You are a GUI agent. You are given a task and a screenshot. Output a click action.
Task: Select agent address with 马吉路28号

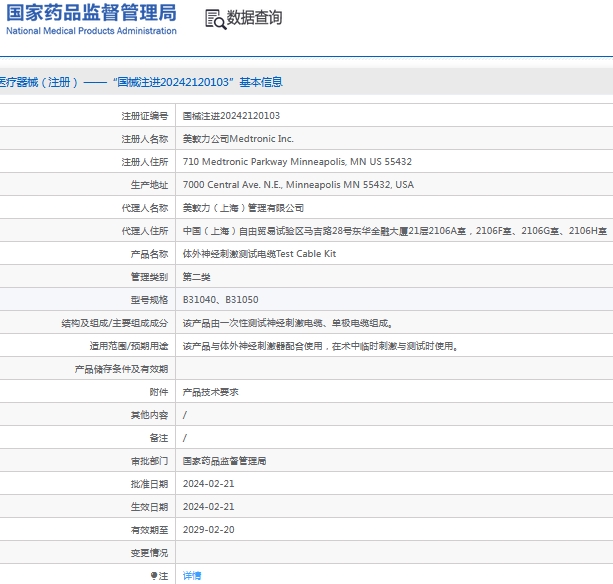394,231
